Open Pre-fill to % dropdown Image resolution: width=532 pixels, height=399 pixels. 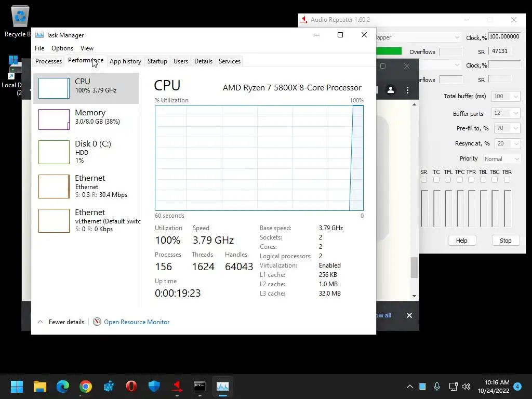507,128
